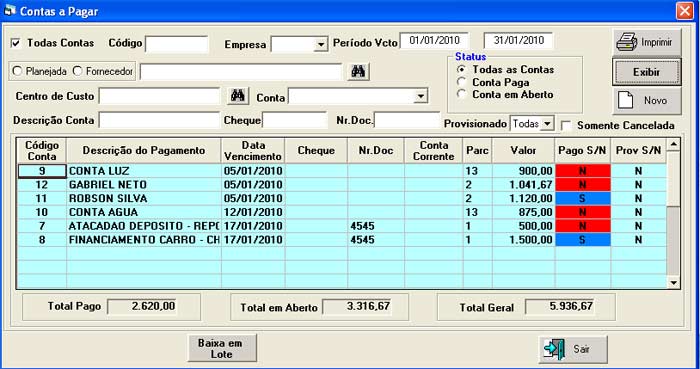Click the Descrição Conta input field
This screenshot has width=700, height=369.
pos(160,120)
